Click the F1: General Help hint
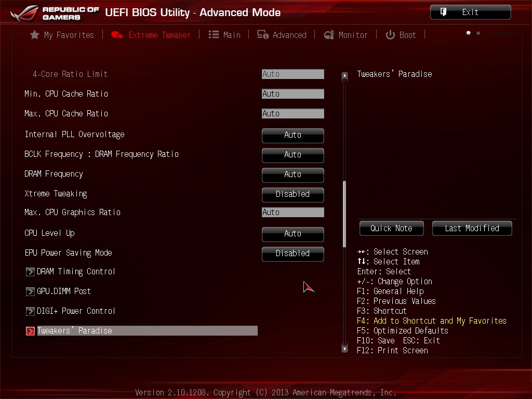Screen dimensions: 532x399 pyautogui.click(x=390, y=291)
